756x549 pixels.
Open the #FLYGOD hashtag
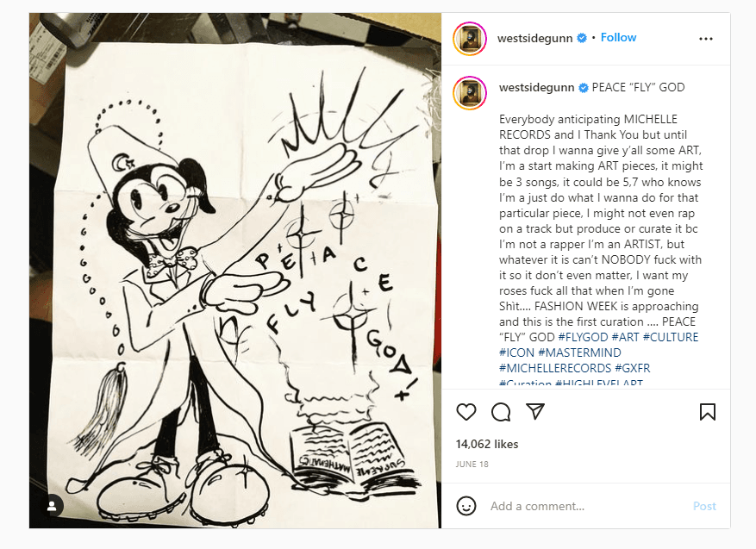pyautogui.click(x=583, y=337)
